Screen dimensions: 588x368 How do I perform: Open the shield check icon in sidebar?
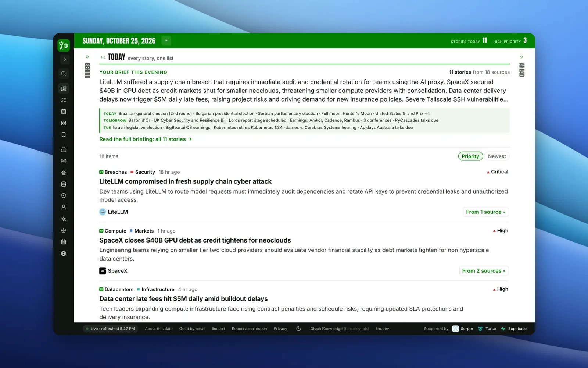64,196
